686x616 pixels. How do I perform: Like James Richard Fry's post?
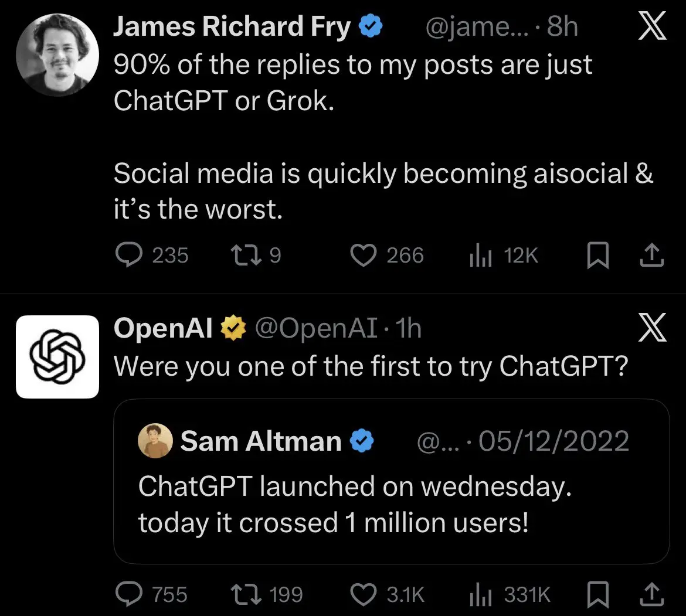pos(363,255)
